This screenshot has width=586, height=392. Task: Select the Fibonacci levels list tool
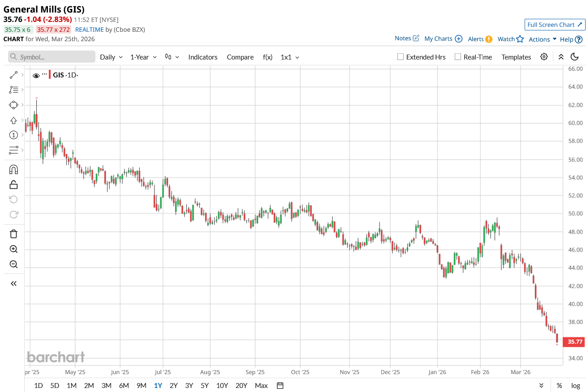click(x=13, y=90)
